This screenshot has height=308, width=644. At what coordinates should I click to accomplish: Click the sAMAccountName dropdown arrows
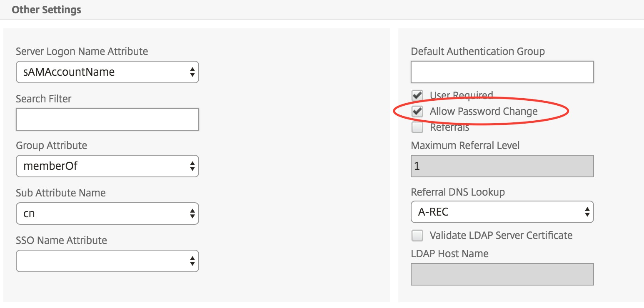pyautogui.click(x=192, y=72)
